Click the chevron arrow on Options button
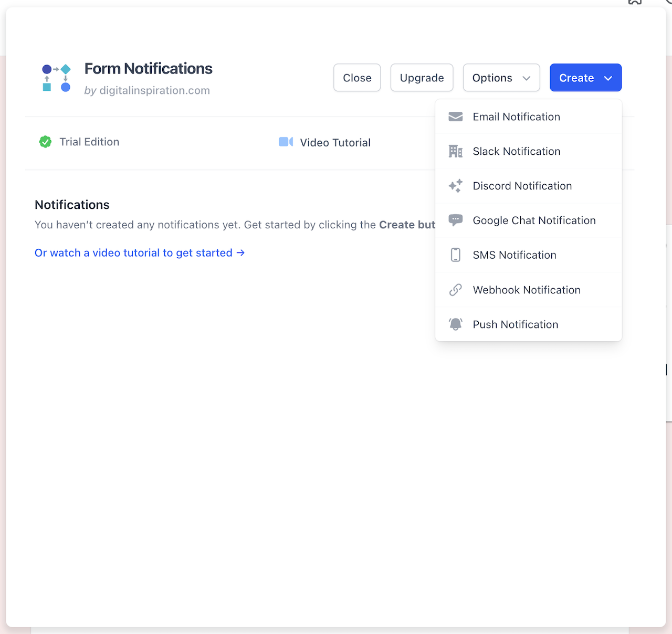672x634 pixels. [527, 78]
